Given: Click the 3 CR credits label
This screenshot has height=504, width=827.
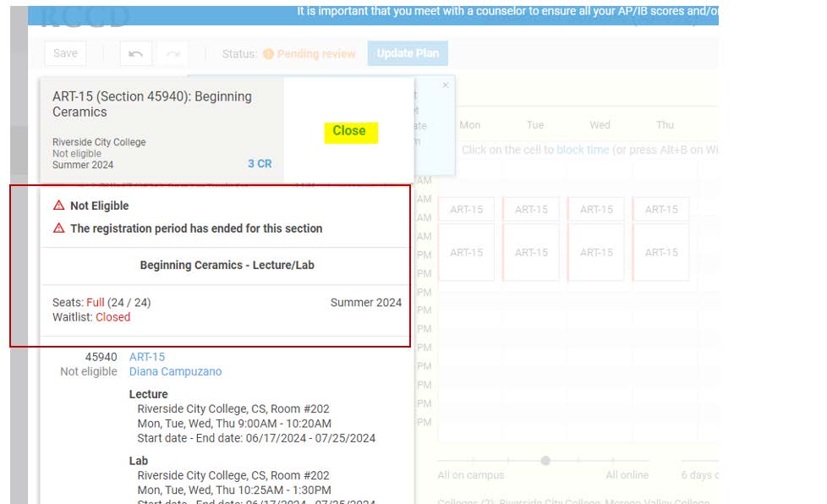Looking at the screenshot, I should [260, 164].
